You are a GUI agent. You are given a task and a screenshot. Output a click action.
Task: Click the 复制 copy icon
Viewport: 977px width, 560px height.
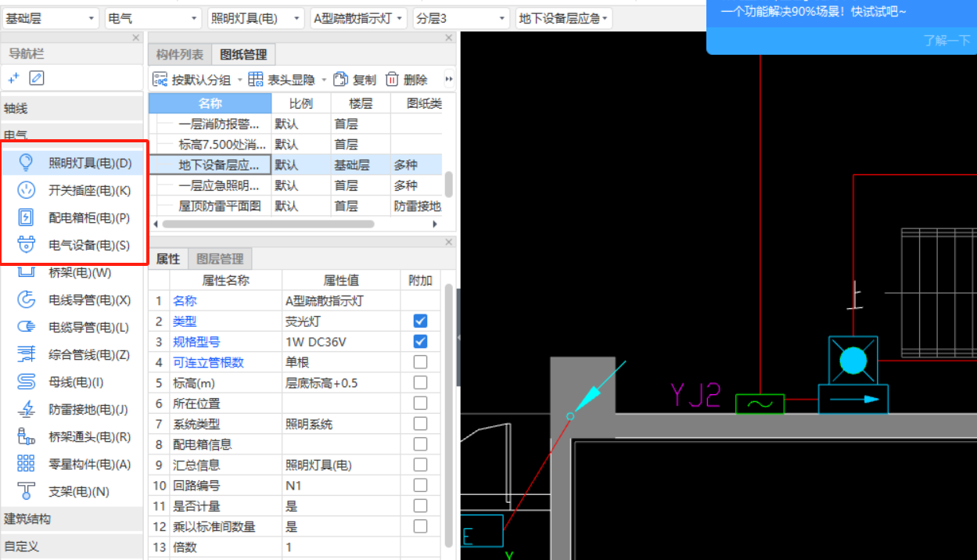click(340, 79)
